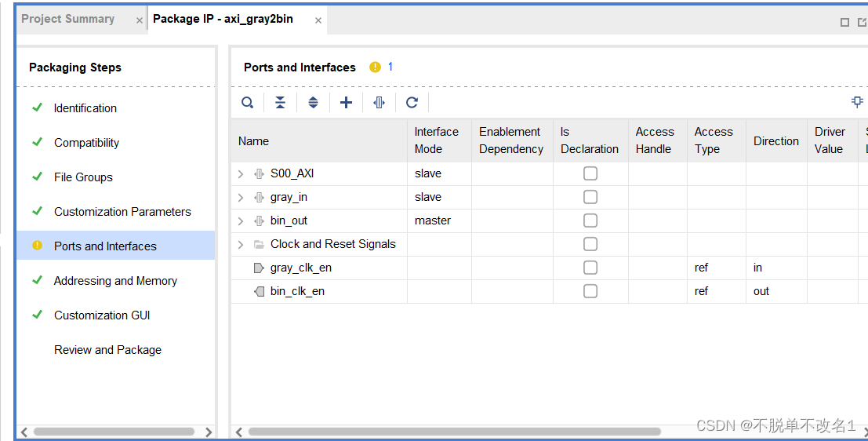Sort by the Enablement Dependency column header
This screenshot has width=868, height=441.
[512, 140]
